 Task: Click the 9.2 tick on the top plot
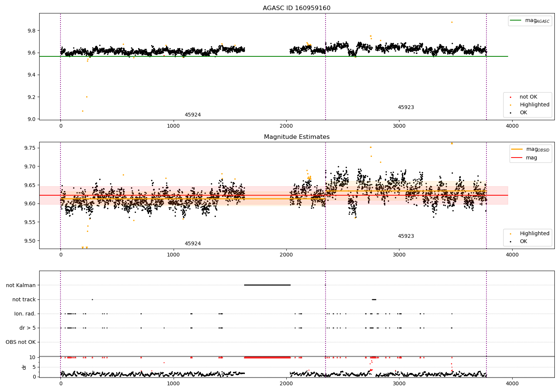point(31,97)
